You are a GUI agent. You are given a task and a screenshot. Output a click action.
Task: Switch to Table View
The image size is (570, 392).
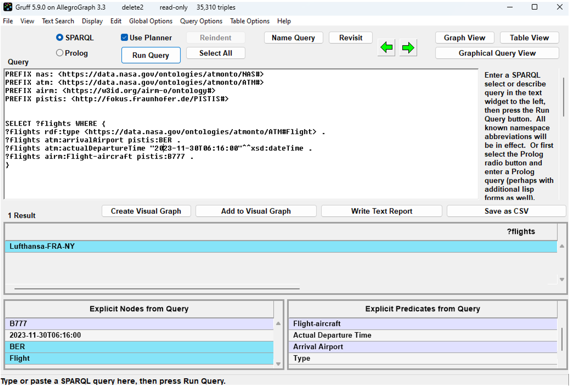click(x=529, y=37)
